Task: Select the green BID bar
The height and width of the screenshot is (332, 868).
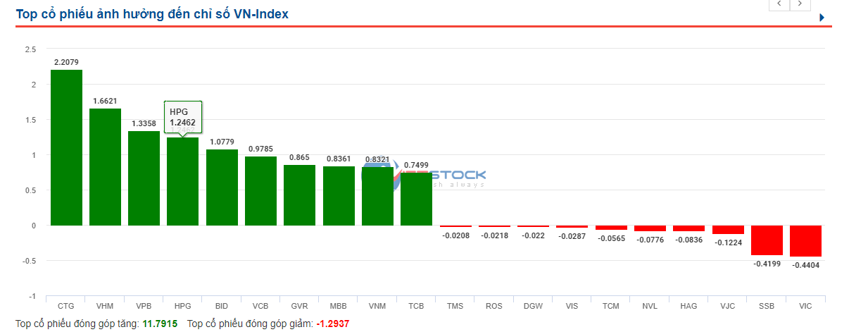Action: 222,187
